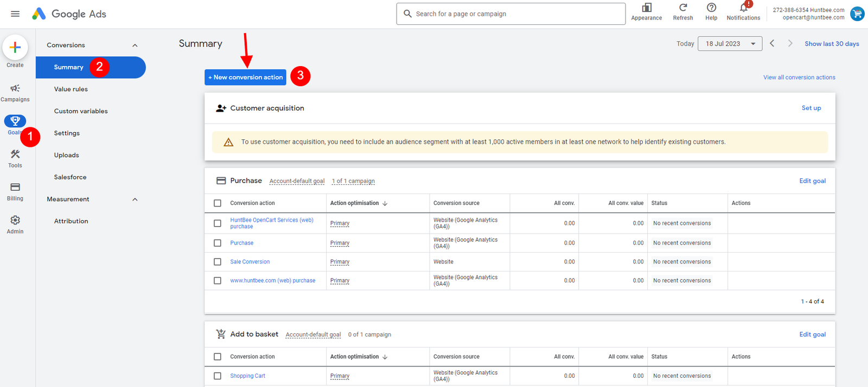Click the Purchase table Conversion action header

point(252,203)
